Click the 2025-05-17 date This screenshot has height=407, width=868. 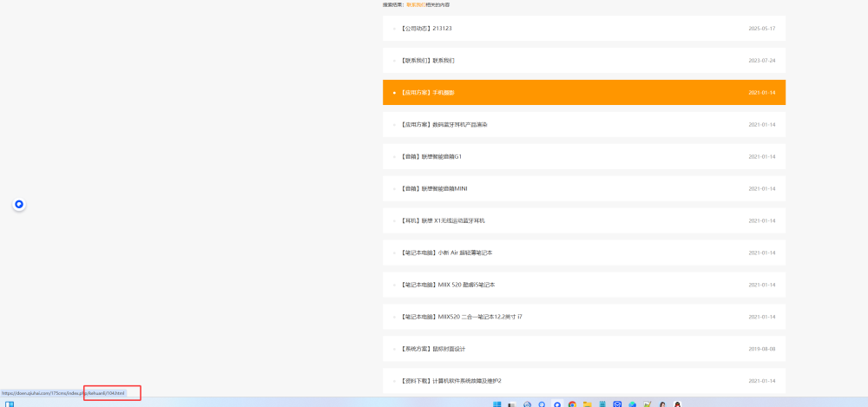(x=762, y=29)
